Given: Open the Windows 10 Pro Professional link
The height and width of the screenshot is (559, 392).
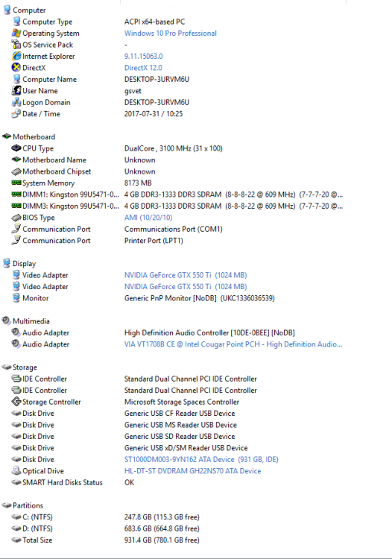Looking at the screenshot, I should pyautogui.click(x=171, y=33).
